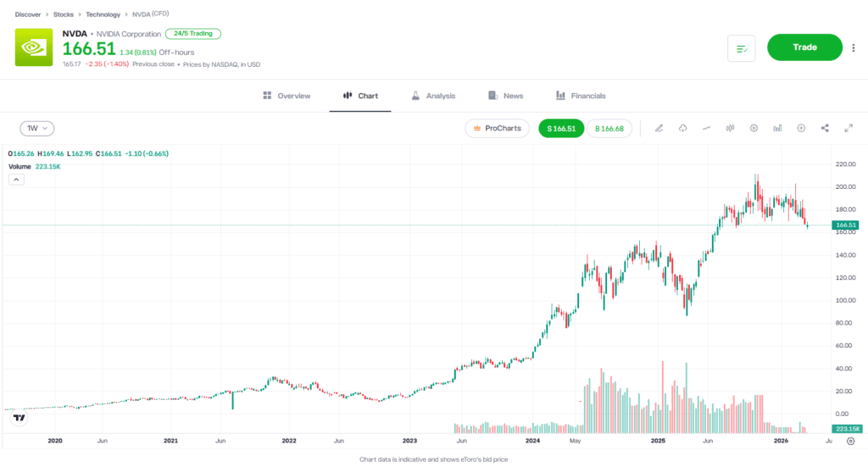Expand chart to fullscreen
The image size is (868, 467).
click(849, 128)
